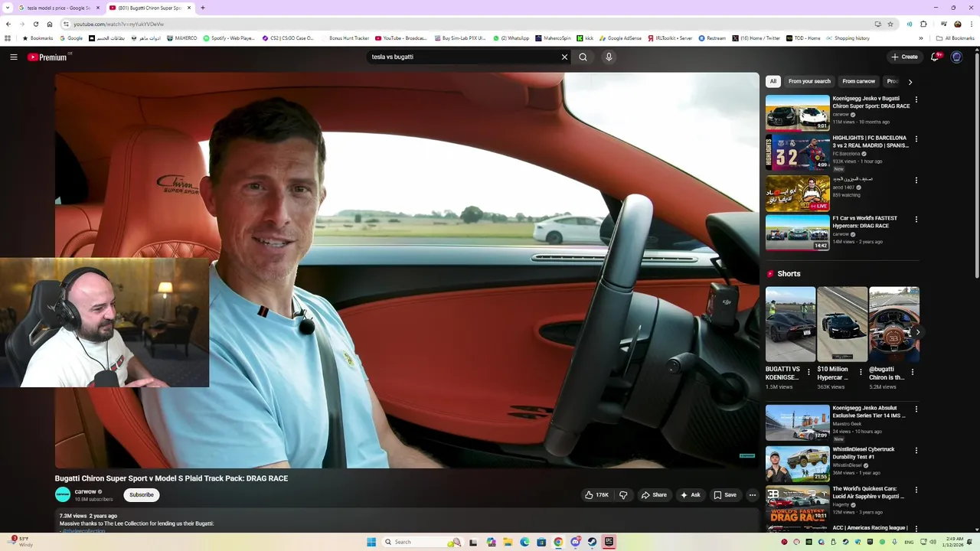Show next Shorts with the arrow
This screenshot has width=980, height=551.
917,332
